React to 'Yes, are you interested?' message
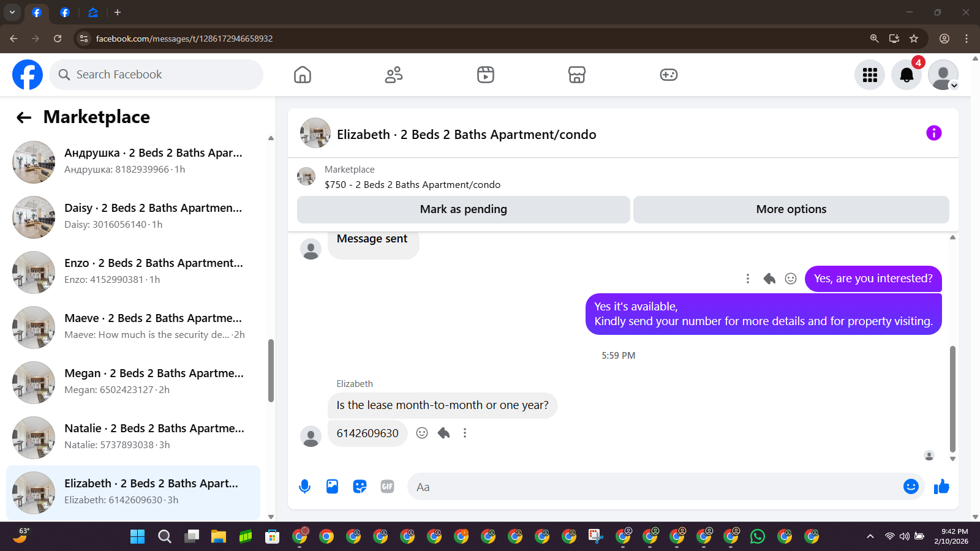Image resolution: width=980 pixels, height=551 pixels. [x=791, y=279]
